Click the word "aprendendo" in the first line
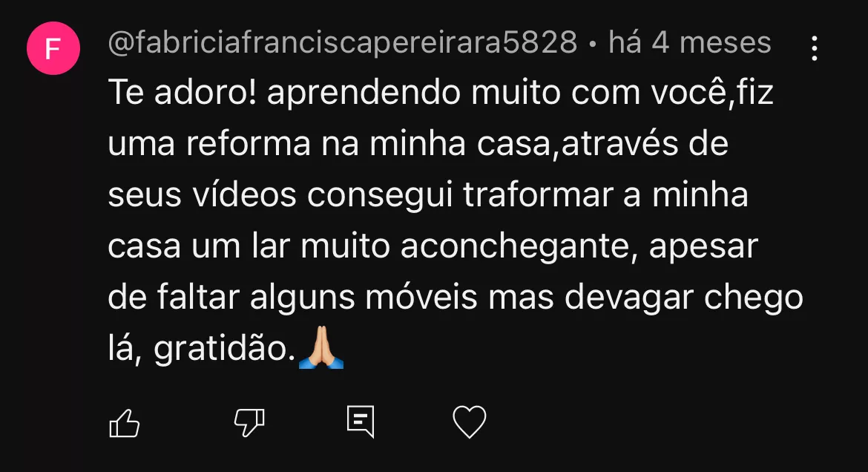 [364, 93]
